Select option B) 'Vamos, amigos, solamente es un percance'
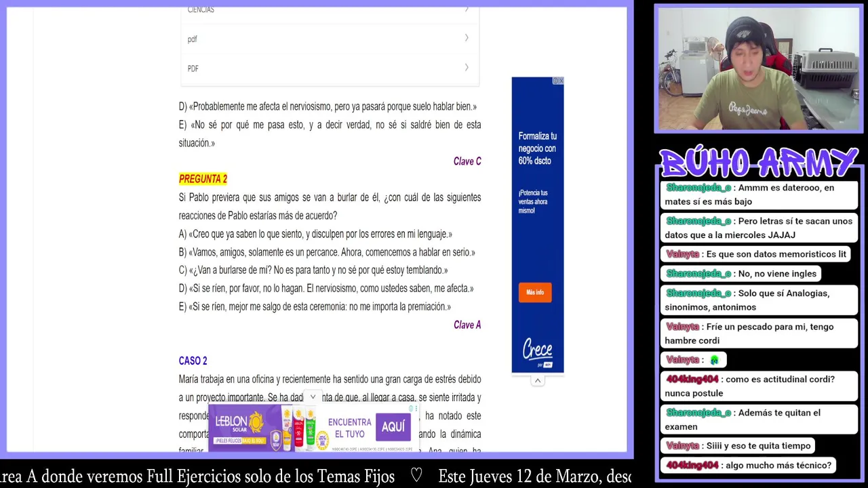Viewport: 868px width, 488px height. 327,252
